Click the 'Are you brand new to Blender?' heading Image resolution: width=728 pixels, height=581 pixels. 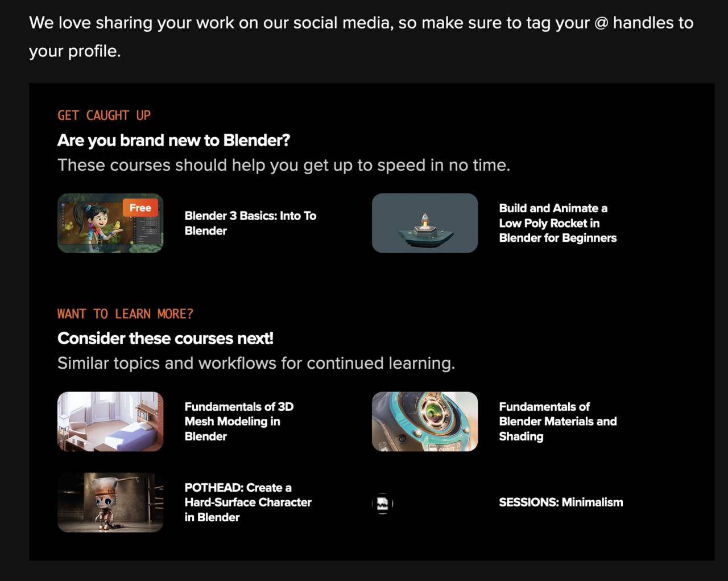174,140
